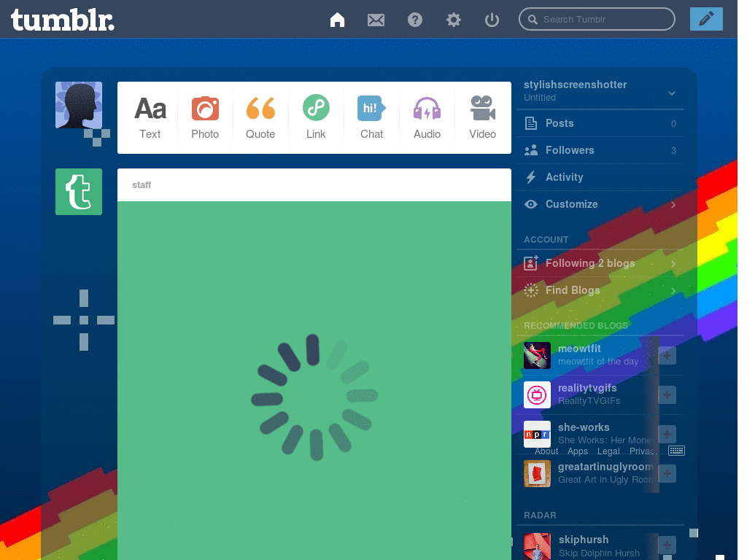This screenshot has width=747, height=560.
Task: Click the staff post author link
Action: [142, 184]
